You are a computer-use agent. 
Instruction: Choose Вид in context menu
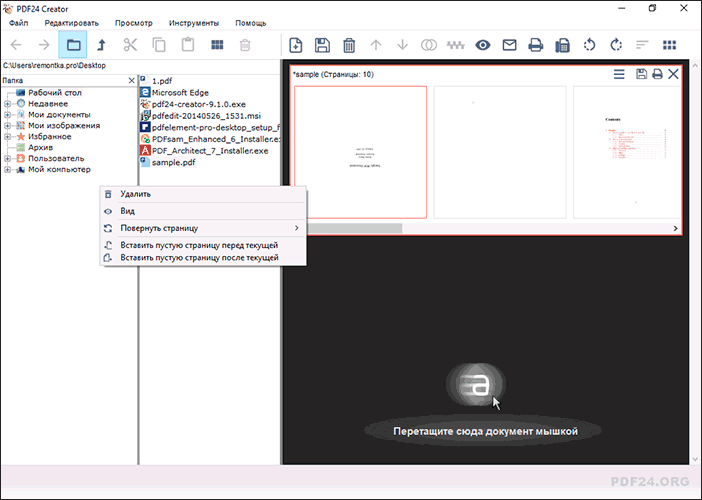pyautogui.click(x=203, y=211)
